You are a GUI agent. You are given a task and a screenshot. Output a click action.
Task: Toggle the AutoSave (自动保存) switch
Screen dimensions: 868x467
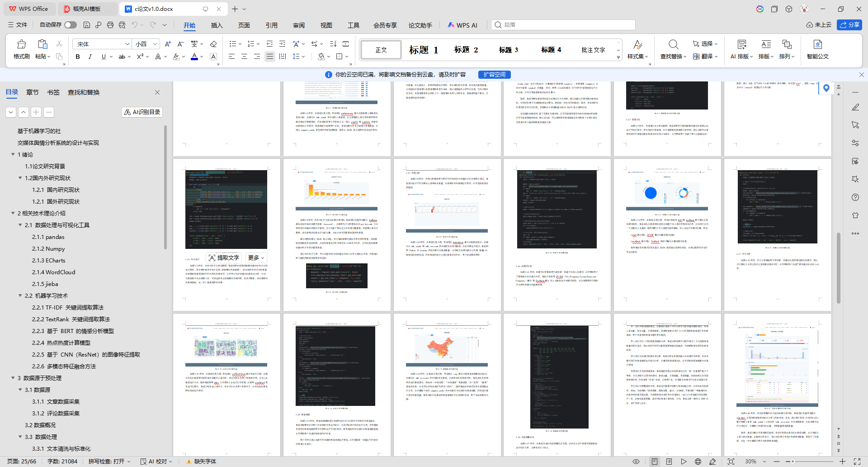71,25
